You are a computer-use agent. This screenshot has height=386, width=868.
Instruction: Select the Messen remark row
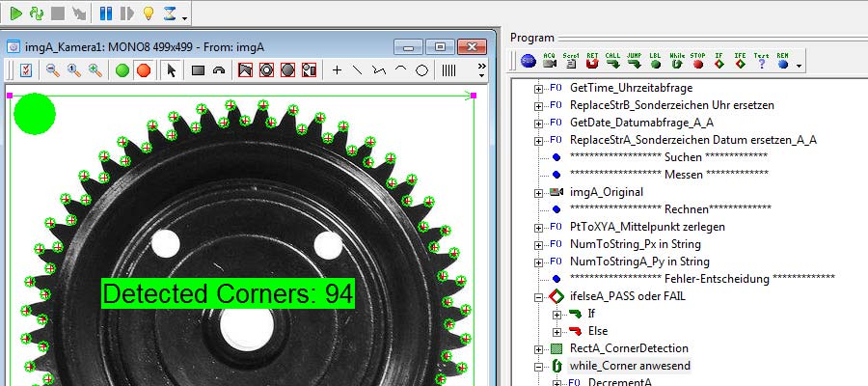click(668, 175)
